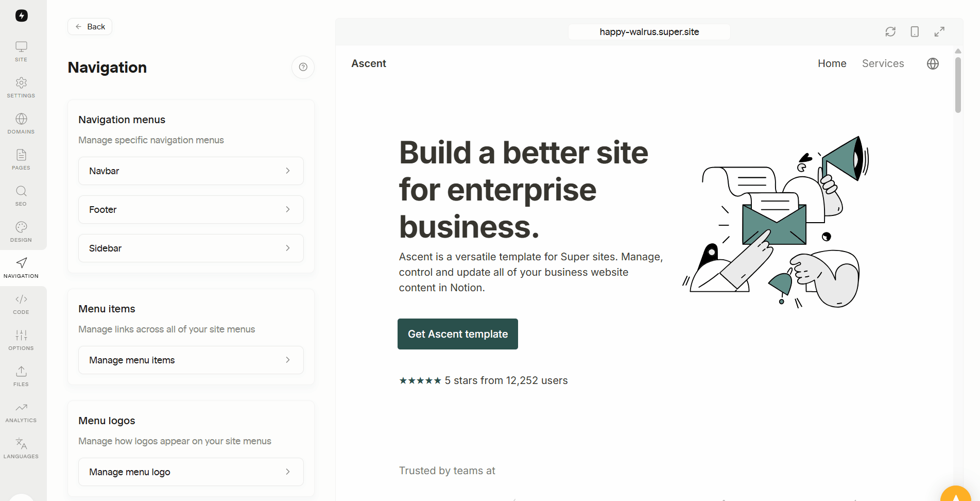Click the Super lightning bolt logo
Screen dimensions: 980x501
[x=21, y=15]
